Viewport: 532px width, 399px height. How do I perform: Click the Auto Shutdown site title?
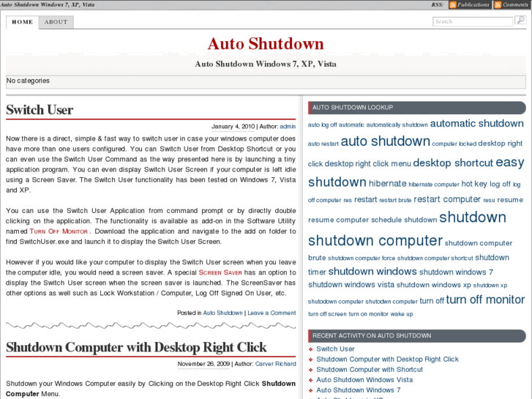coord(266,44)
